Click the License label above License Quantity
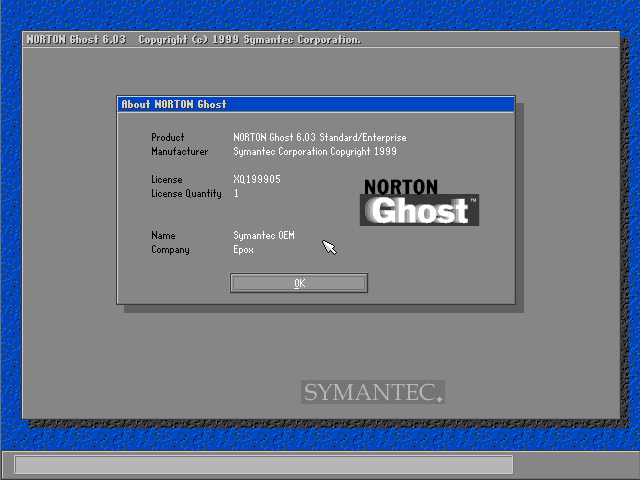 167,179
